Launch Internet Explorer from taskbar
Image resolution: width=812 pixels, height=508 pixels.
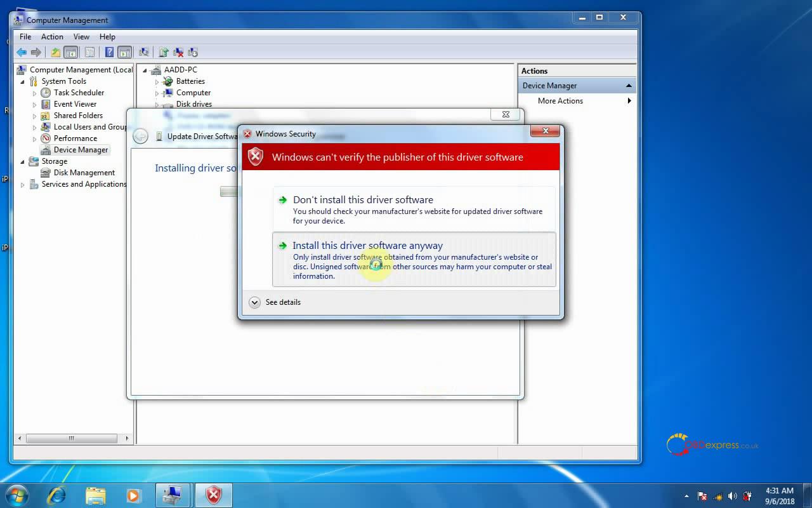tap(57, 495)
